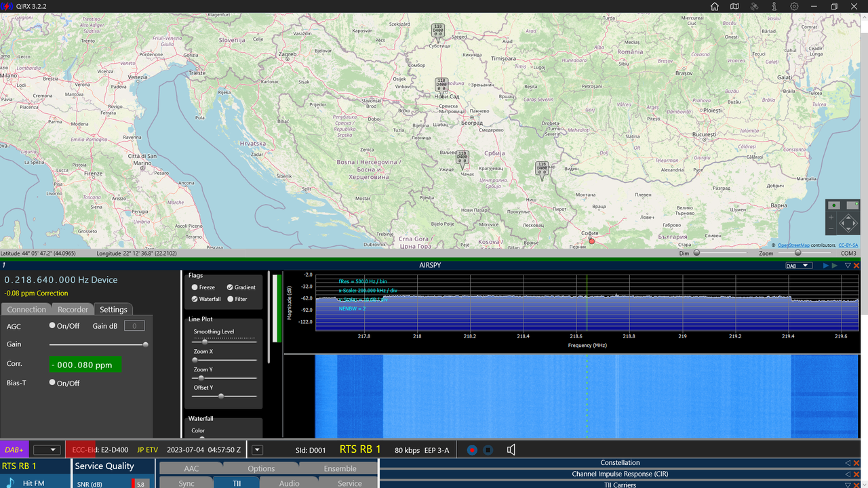Switch to the Recorder tab
The width and height of the screenshot is (868, 488).
[73, 310]
